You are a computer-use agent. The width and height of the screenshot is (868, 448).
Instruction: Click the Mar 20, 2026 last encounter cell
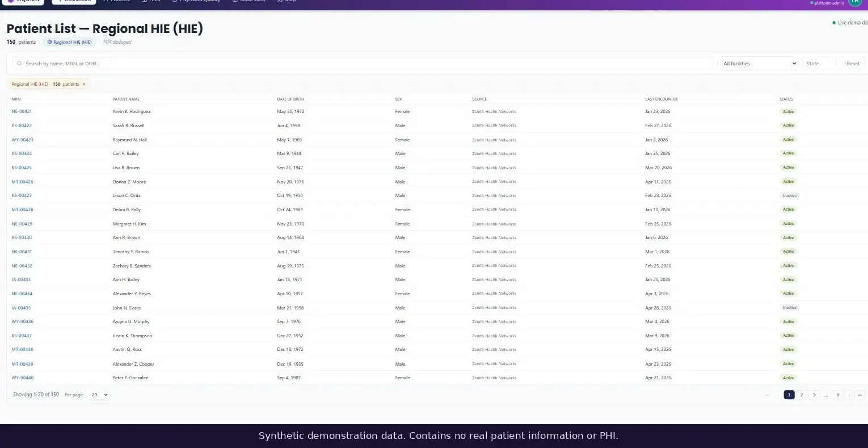tap(658, 168)
